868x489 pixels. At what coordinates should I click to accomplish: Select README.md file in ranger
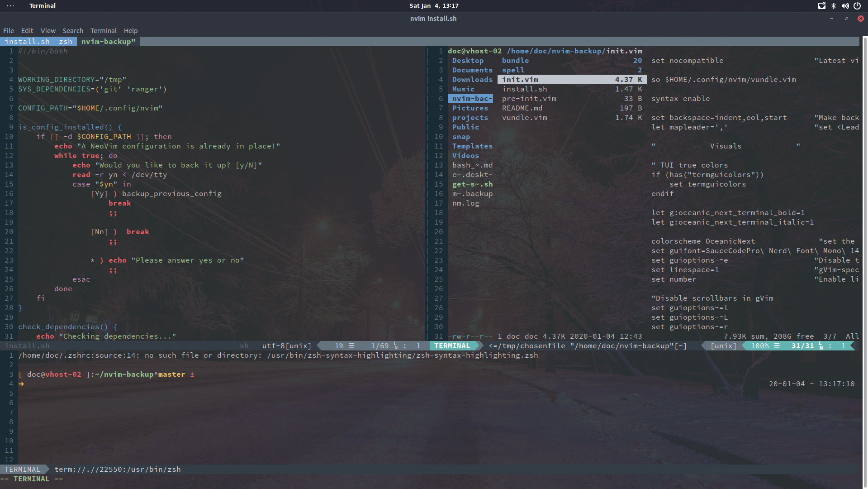(572, 108)
